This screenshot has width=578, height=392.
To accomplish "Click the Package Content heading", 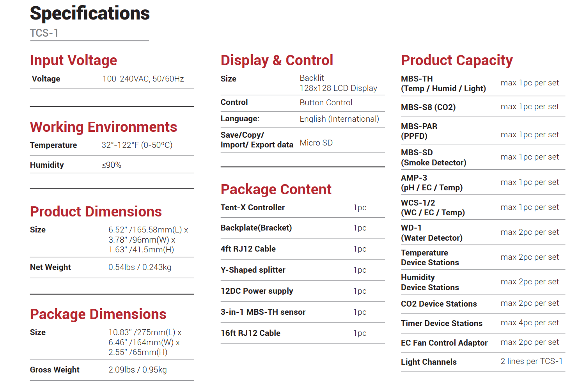I will click(x=276, y=190).
